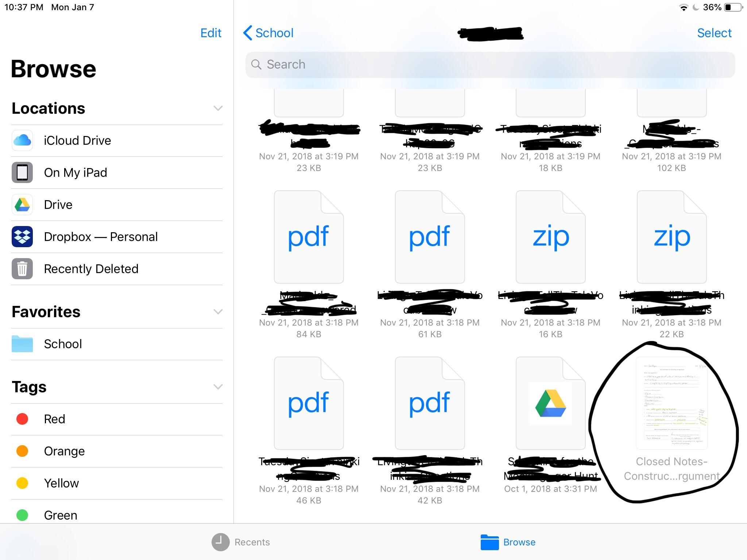The width and height of the screenshot is (747, 560).
Task: Open Google Drive location
Action: [x=58, y=205]
